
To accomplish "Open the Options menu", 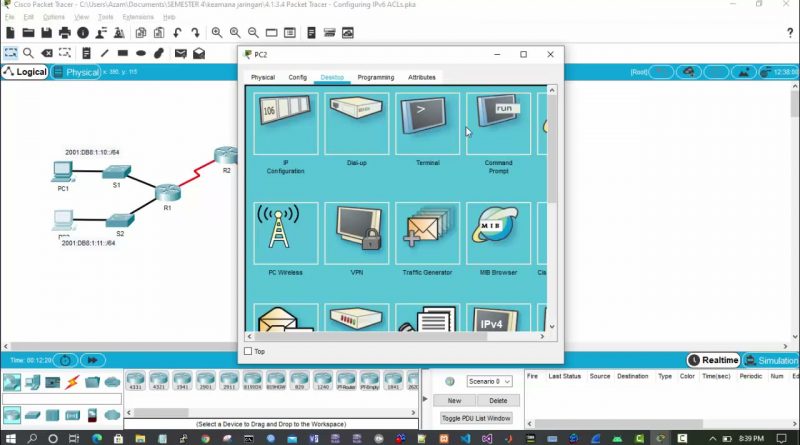I will (54, 17).
